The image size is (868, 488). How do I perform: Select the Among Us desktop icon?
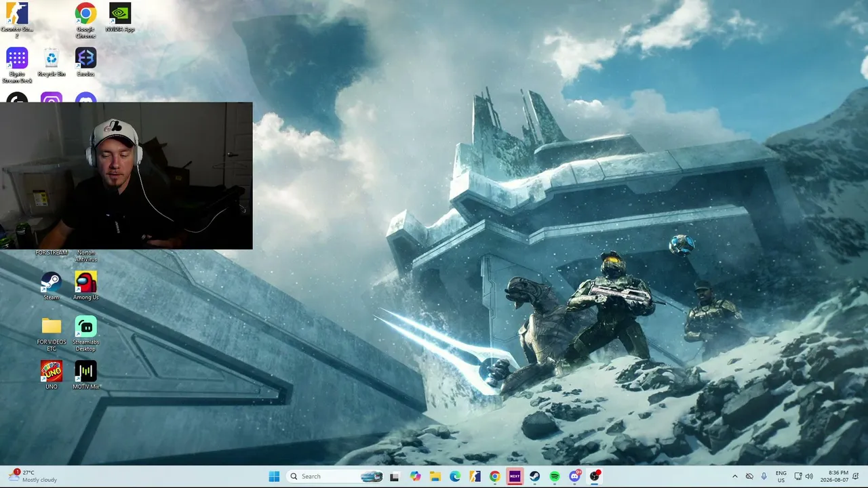pos(85,286)
